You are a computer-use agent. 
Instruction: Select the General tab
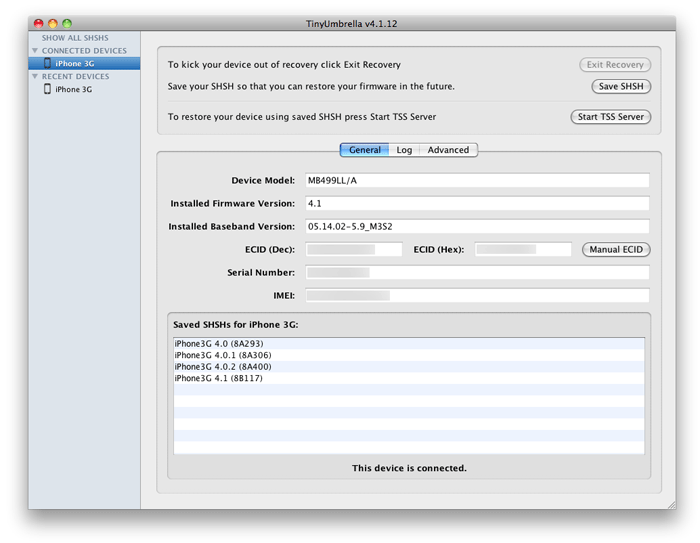point(365,150)
